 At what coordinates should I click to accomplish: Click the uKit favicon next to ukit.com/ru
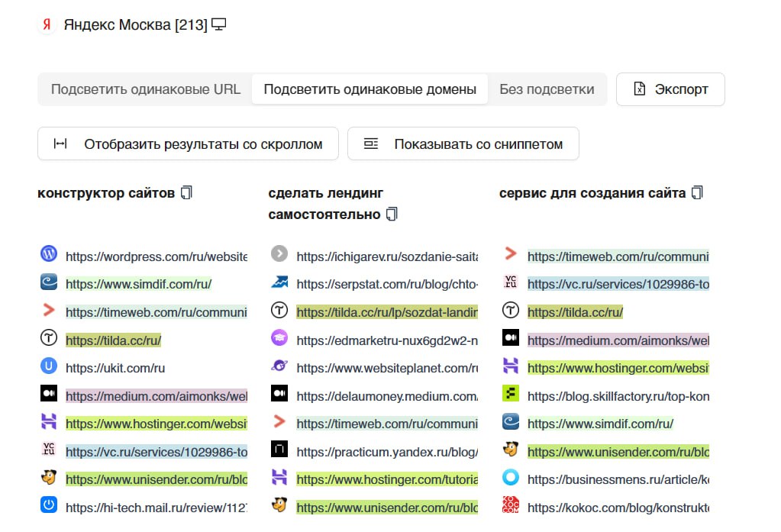click(x=49, y=366)
